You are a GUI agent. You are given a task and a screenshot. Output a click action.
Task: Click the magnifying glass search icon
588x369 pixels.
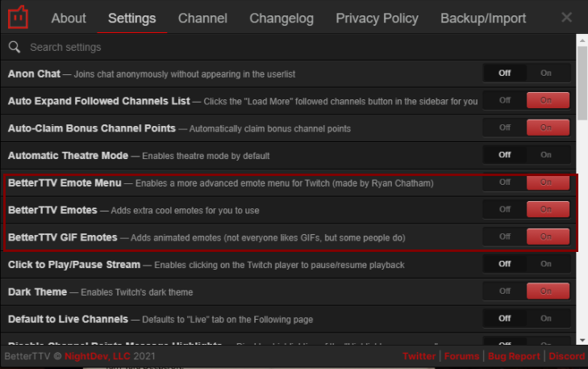[x=15, y=47]
